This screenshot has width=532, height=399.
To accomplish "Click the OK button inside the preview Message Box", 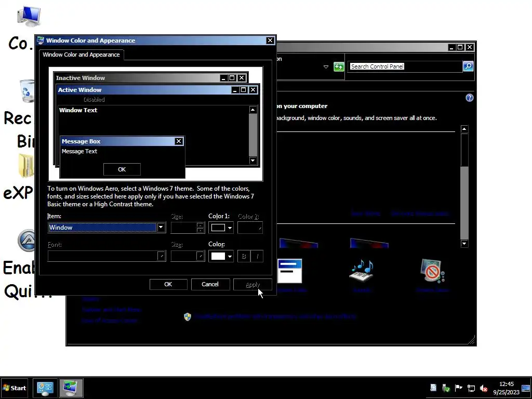I will (122, 169).
